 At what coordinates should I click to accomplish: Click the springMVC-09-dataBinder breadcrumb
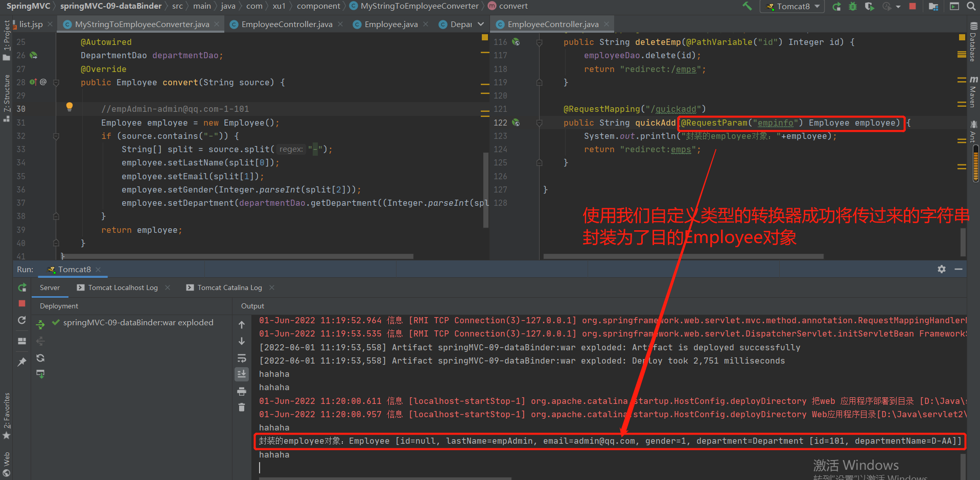[111, 6]
